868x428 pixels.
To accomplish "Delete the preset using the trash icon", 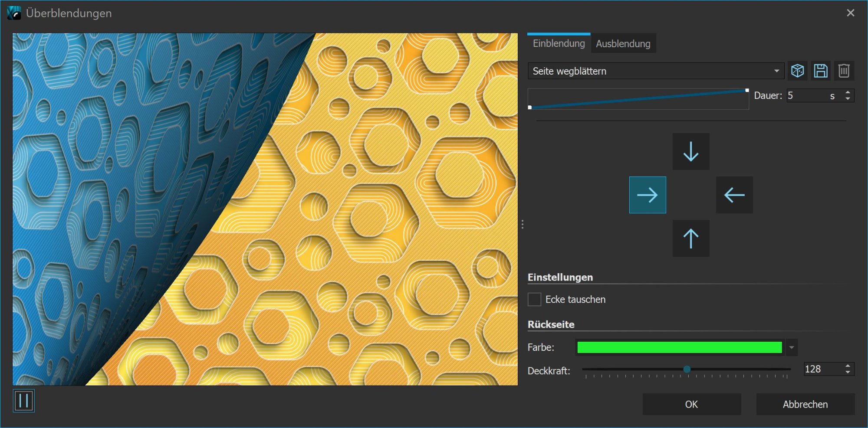I will click(844, 71).
